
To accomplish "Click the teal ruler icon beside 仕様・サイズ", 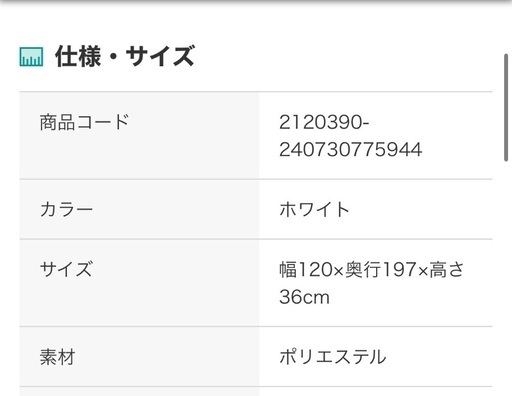I will 31,57.
